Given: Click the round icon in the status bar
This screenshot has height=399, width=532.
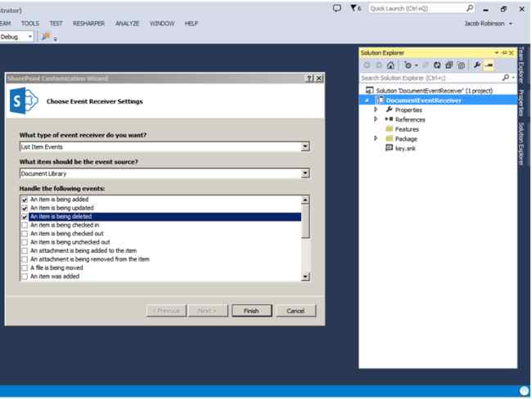Looking at the screenshot, I should point(524,391).
